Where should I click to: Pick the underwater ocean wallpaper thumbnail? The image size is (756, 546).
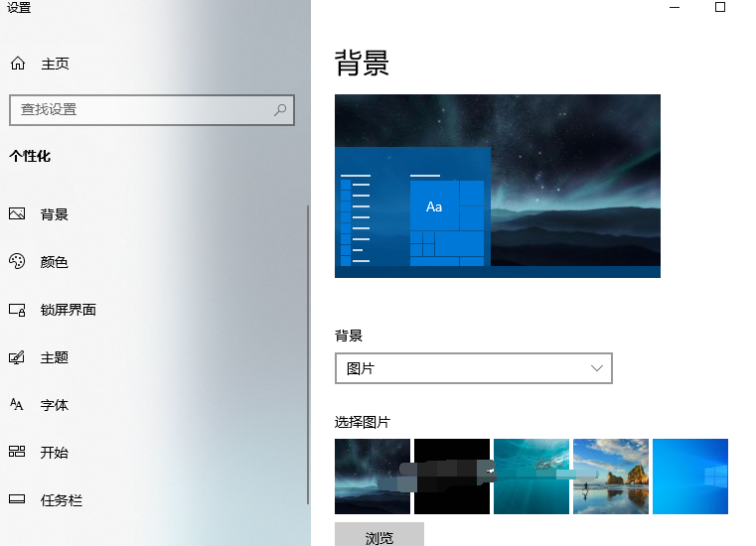click(x=531, y=477)
